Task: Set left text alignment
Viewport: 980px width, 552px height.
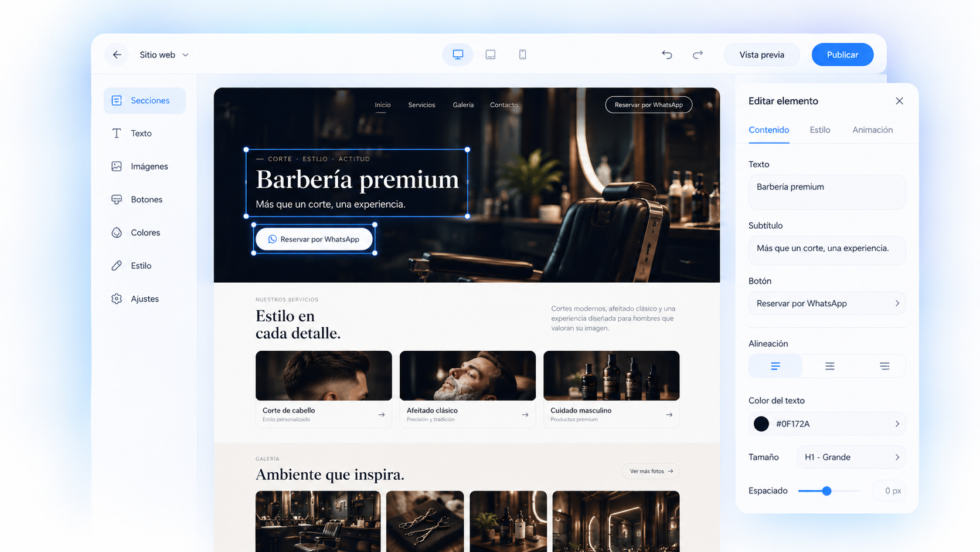Action: tap(775, 366)
